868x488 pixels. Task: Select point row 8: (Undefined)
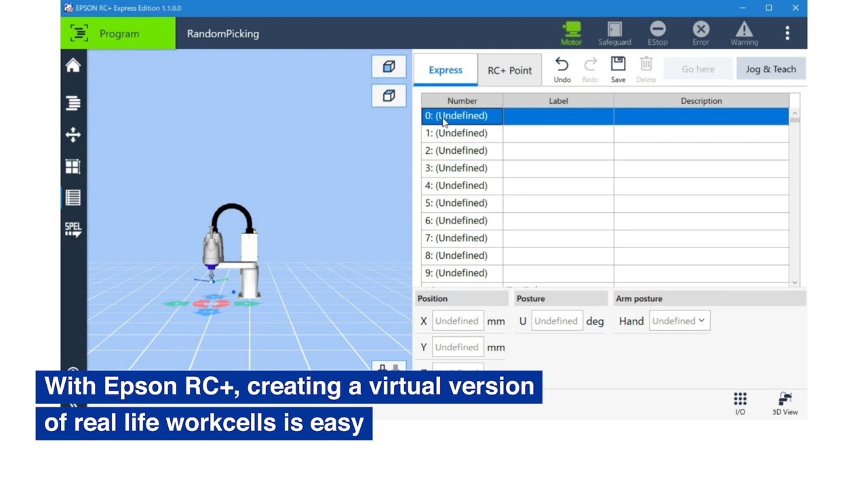pyautogui.click(x=605, y=256)
